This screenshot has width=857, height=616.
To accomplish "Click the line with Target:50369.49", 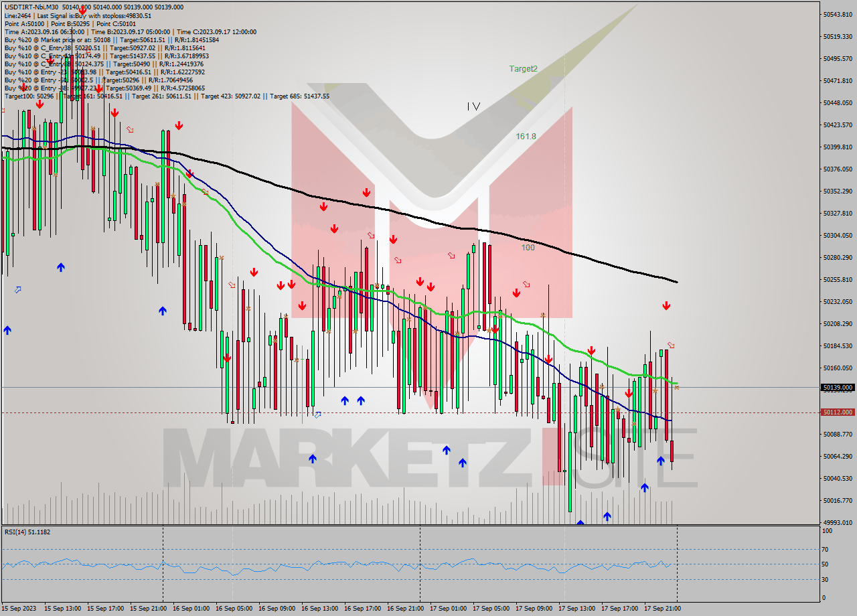I will click(104, 88).
